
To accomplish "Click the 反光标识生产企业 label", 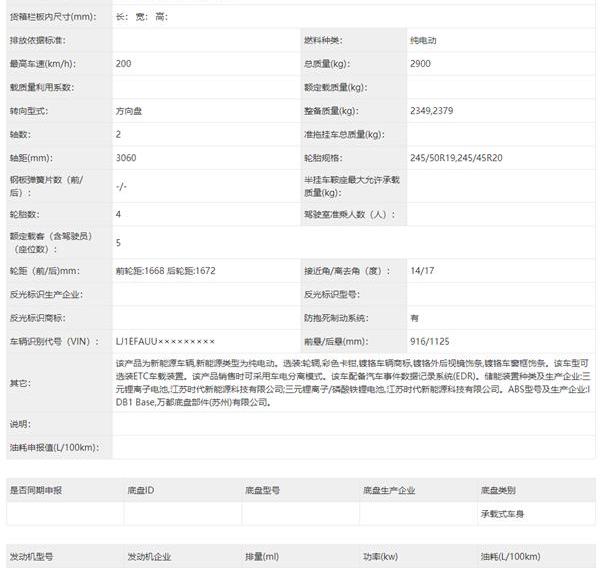I will pos(46,294).
